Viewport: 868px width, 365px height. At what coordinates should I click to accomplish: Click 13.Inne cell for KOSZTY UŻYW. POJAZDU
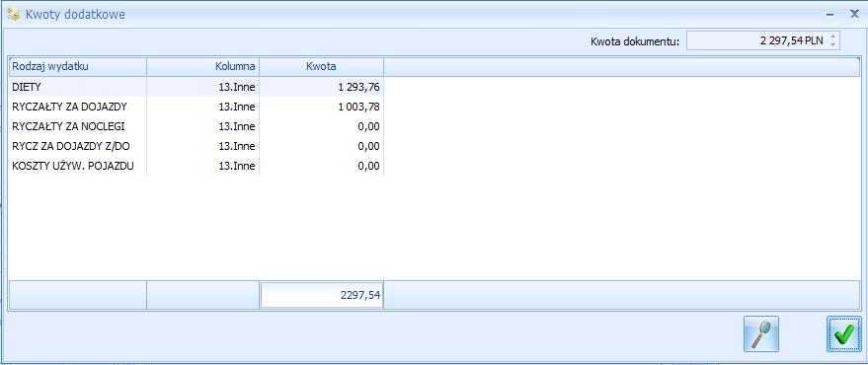[x=203, y=166]
